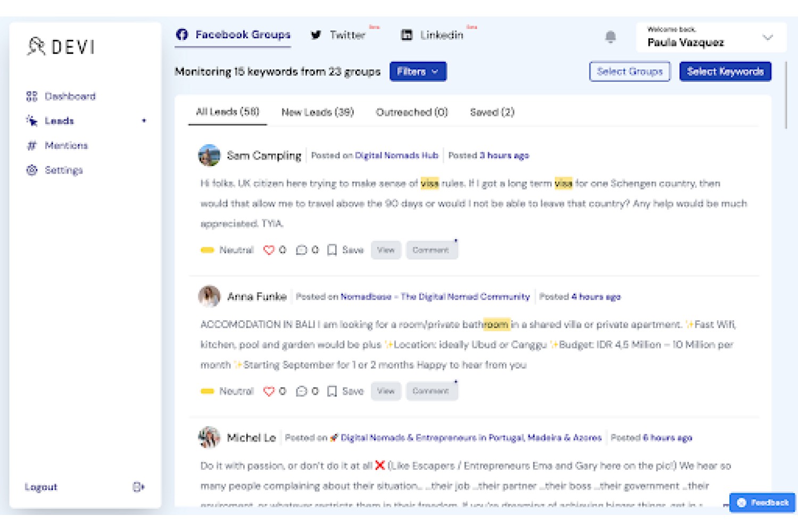798x532 pixels.
Task: Log out using the Logout link
Action: [41, 487]
